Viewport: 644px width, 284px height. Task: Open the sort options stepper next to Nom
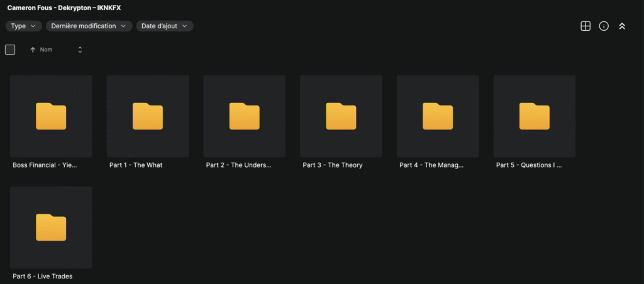(80, 50)
